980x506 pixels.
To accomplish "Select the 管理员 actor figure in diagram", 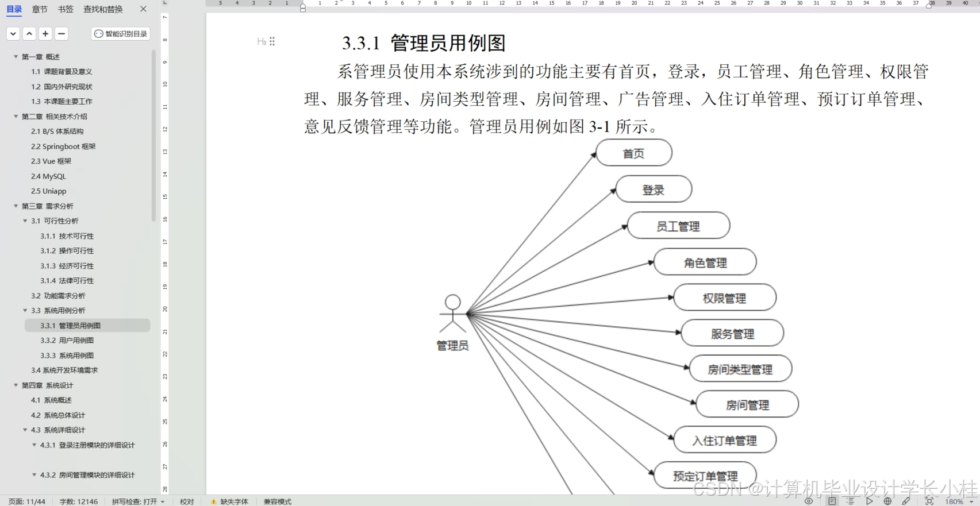I will point(453,322).
